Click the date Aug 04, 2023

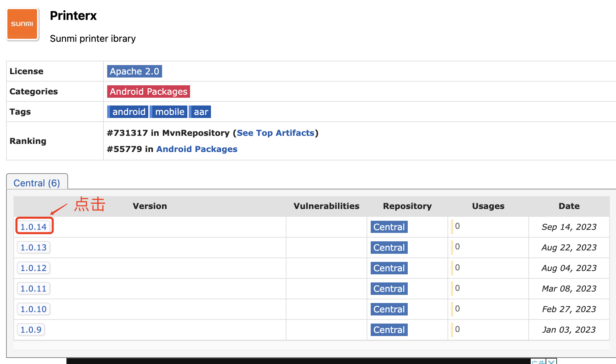pos(569,268)
